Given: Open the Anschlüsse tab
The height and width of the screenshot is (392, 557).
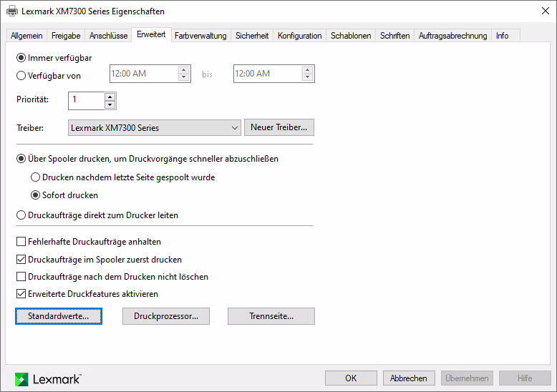Looking at the screenshot, I should click(108, 36).
